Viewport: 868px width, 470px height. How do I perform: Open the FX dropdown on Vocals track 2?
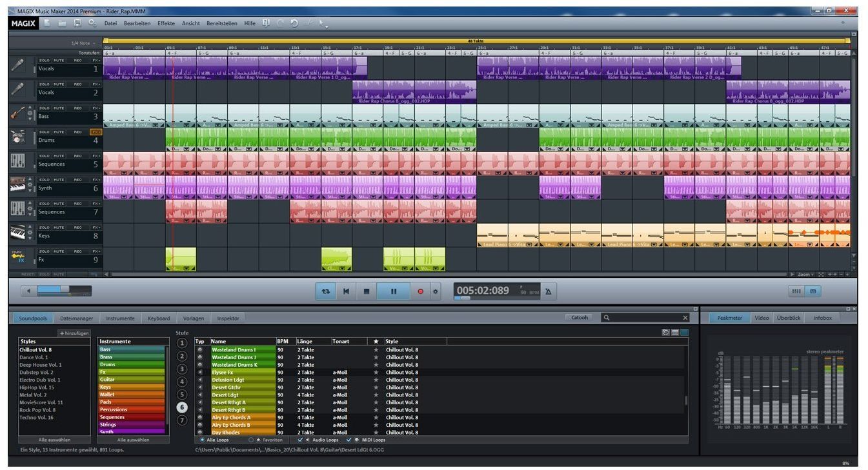[96, 84]
